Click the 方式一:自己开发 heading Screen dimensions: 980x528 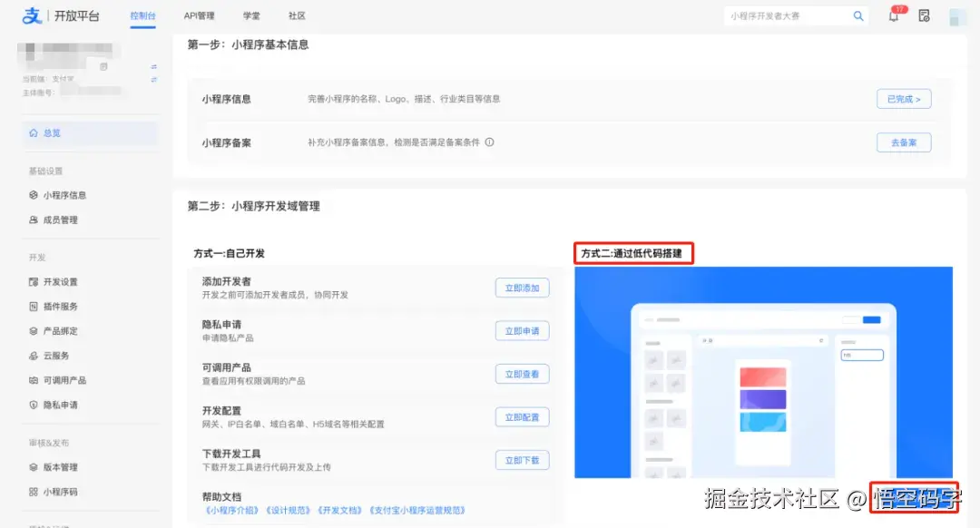click(230, 254)
